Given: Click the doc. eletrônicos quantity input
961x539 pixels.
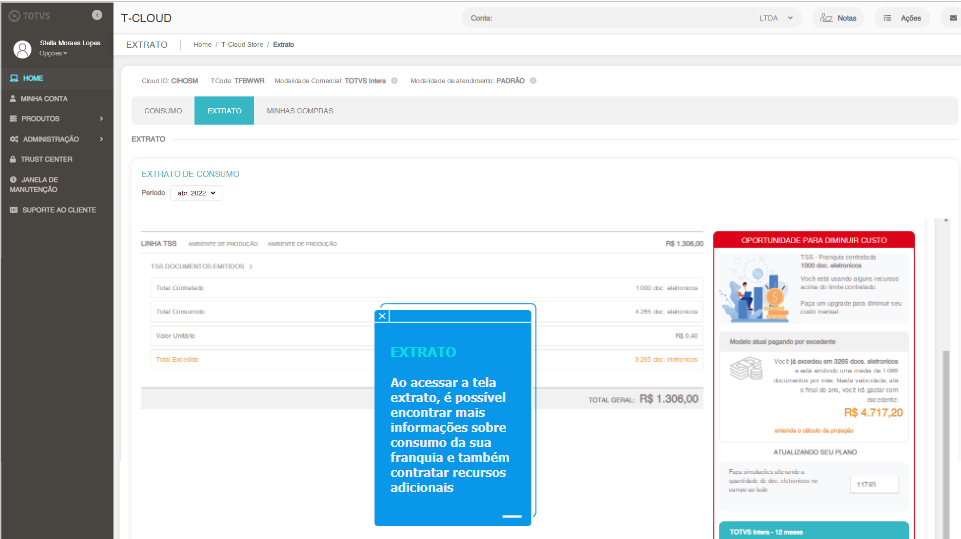Looking at the screenshot, I should pyautogui.click(x=874, y=484).
